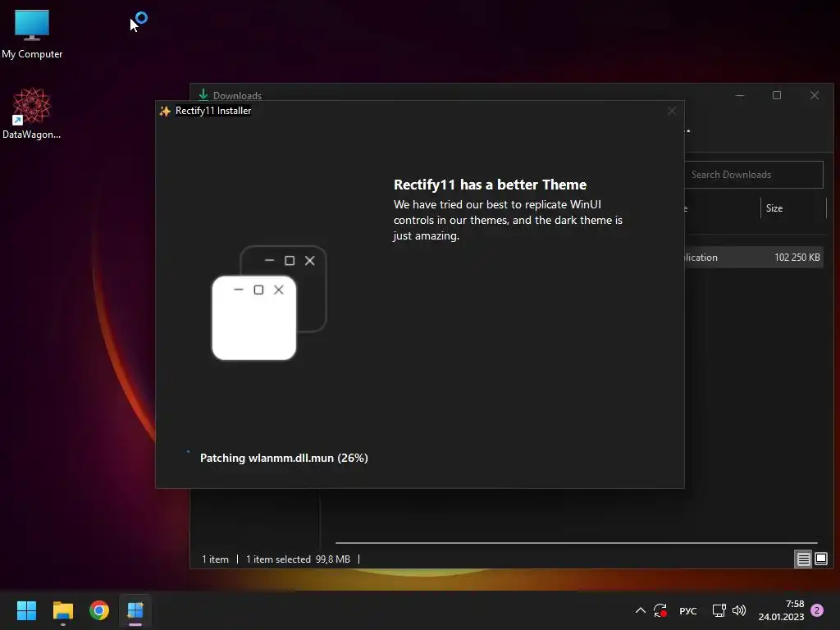Show hidden tray icons chevron
Image resolution: width=840 pixels, height=630 pixels.
(x=640, y=610)
